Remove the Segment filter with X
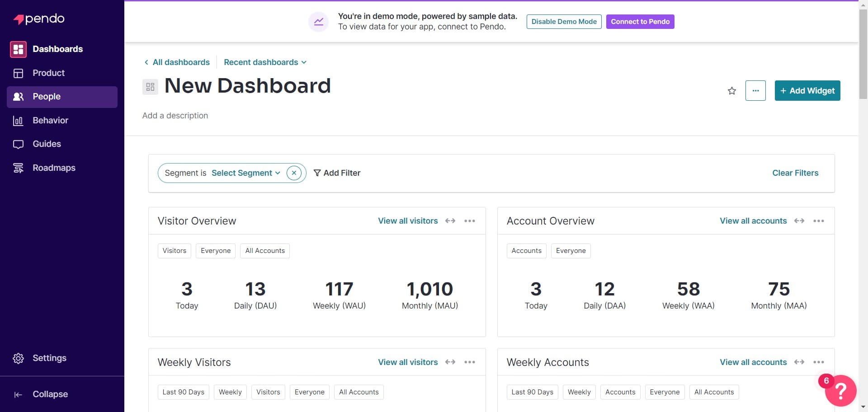Screen dimensions: 868x412 click(x=294, y=173)
